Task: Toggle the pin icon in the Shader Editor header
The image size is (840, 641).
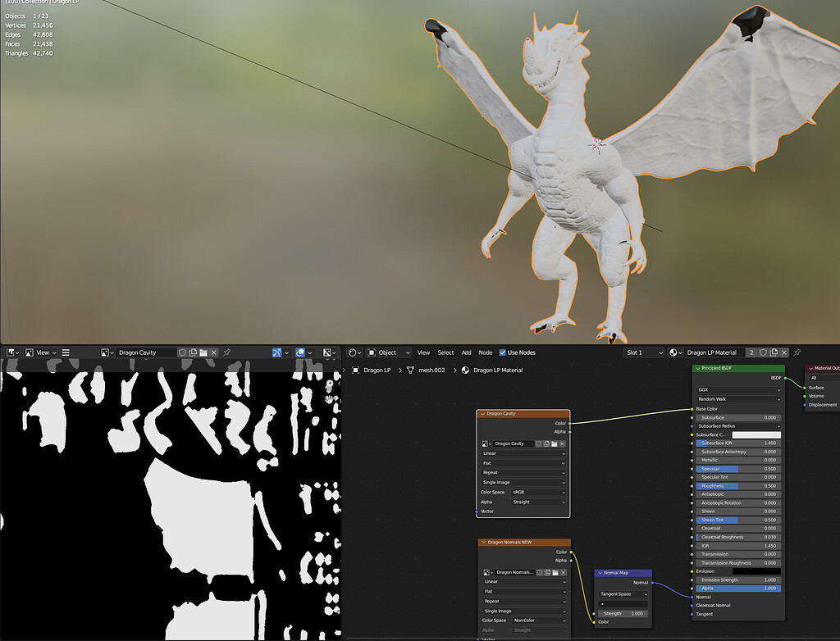Action: pyautogui.click(x=796, y=352)
